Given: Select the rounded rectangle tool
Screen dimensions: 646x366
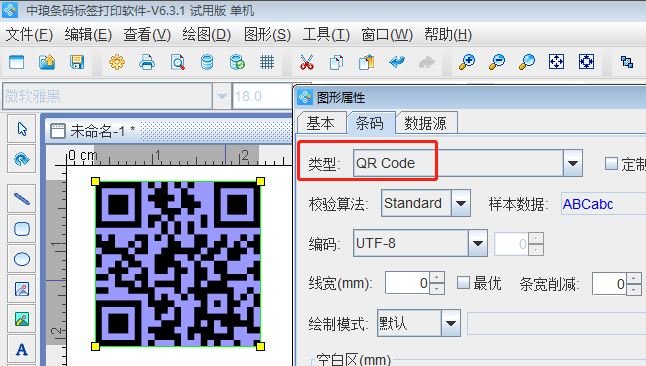Looking at the screenshot, I should click(x=22, y=229).
